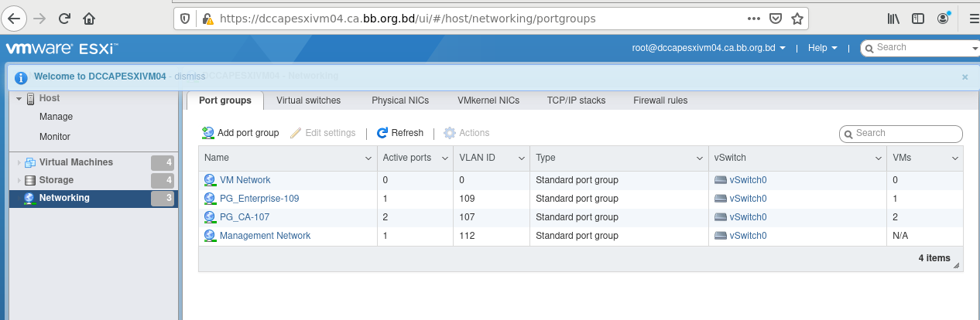The height and width of the screenshot is (320, 980).
Task: Switch to the TCP/IP stacks tab
Action: point(576,100)
